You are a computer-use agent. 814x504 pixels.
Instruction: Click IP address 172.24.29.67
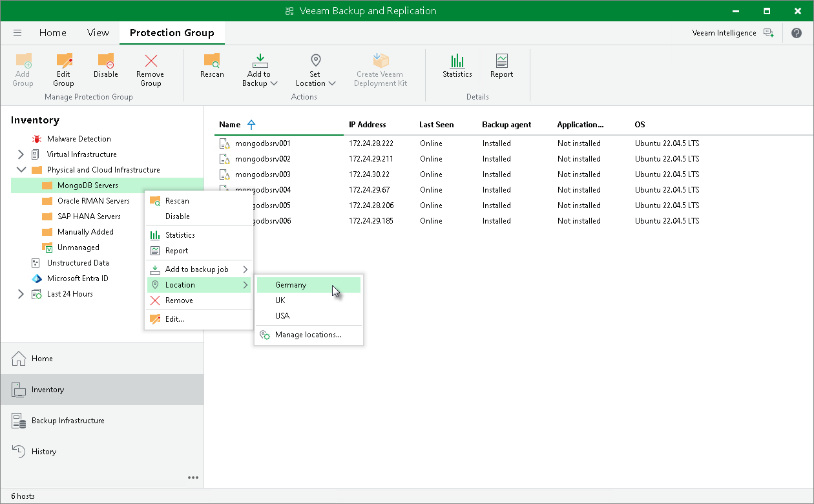coord(370,190)
